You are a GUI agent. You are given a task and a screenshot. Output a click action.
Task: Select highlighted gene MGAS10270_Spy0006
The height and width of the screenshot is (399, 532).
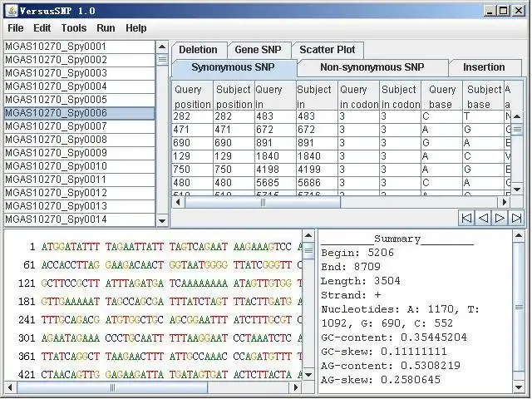[80, 113]
